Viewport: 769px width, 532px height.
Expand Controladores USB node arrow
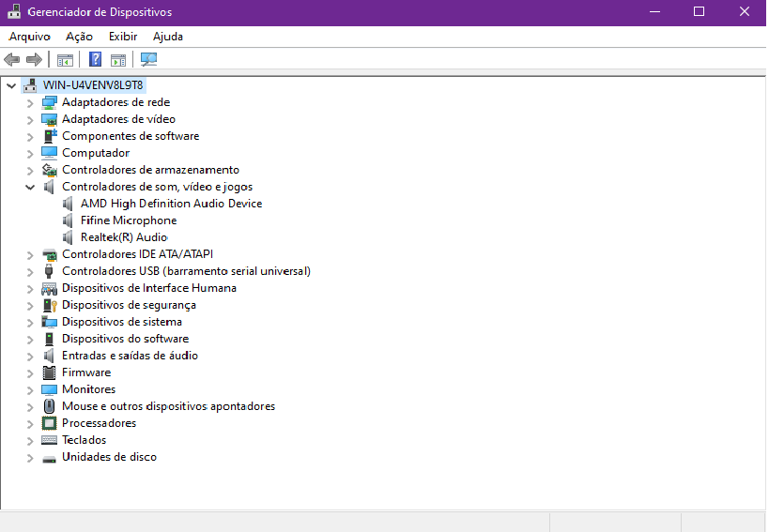[30, 271]
